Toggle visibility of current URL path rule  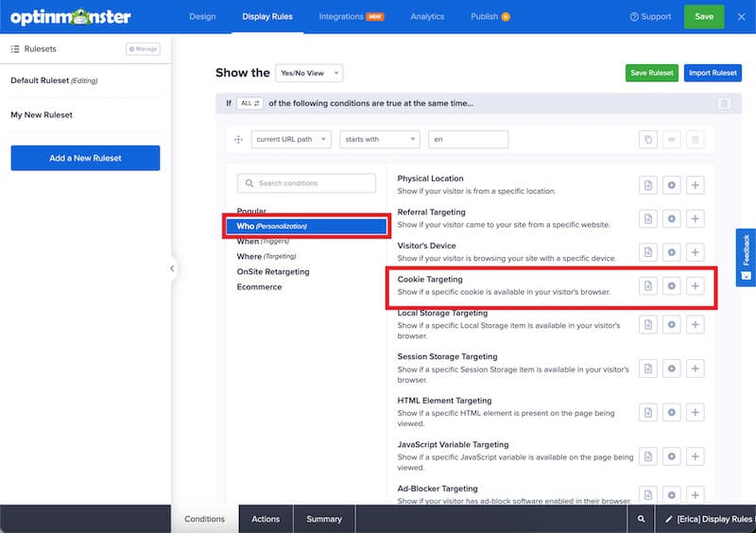[672, 140]
